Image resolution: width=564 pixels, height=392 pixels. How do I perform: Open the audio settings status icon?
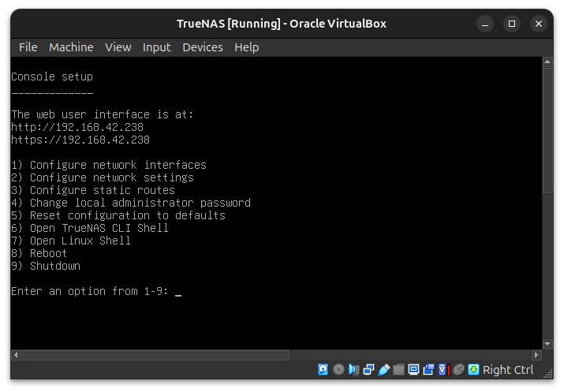pos(353,370)
